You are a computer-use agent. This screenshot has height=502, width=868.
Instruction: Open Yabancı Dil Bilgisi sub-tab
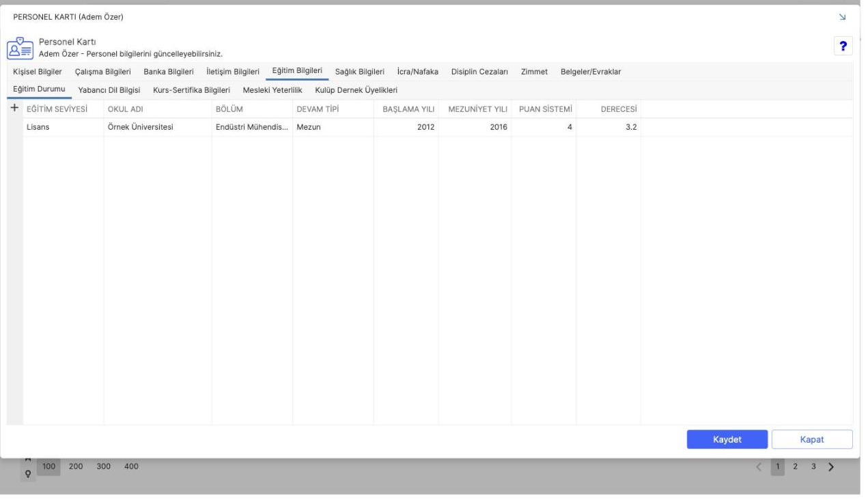(109, 90)
